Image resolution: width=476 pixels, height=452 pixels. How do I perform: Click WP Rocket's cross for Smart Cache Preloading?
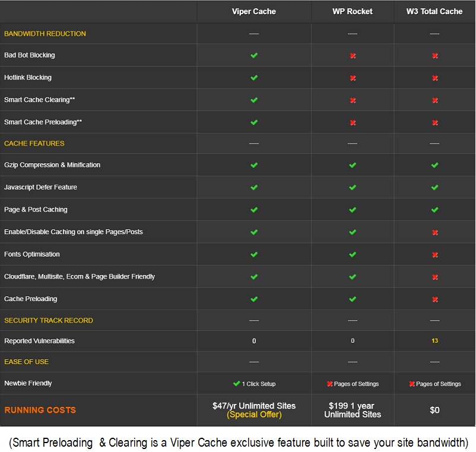(x=353, y=123)
